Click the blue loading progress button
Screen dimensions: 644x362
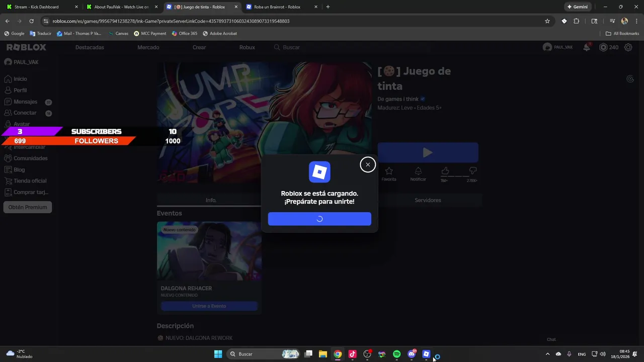pos(319,219)
